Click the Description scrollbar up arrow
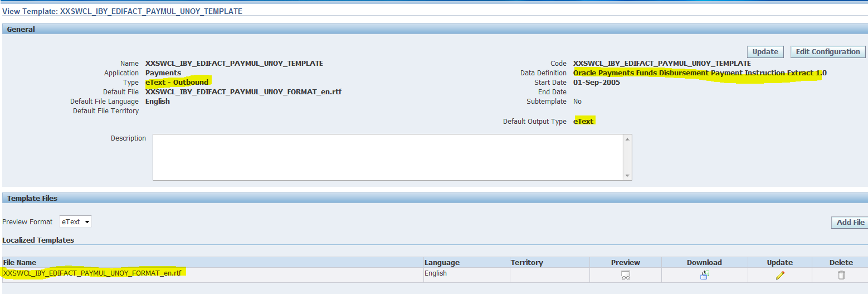Image resolution: width=868 pixels, height=294 pixels. (x=628, y=139)
